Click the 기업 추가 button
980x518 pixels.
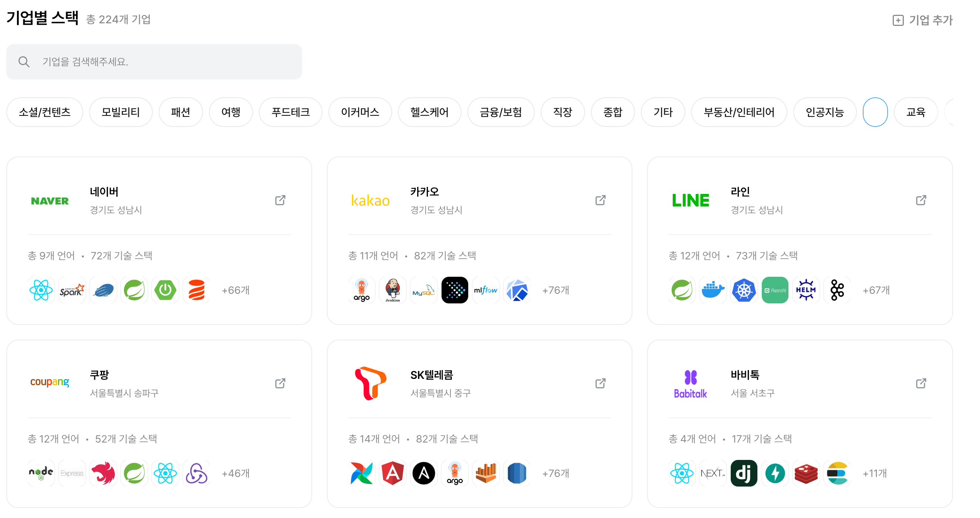922,20
